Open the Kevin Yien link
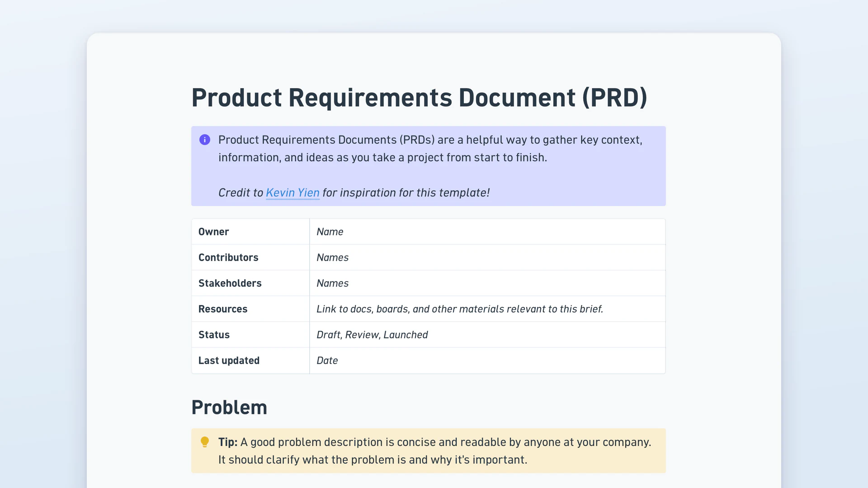 point(292,192)
